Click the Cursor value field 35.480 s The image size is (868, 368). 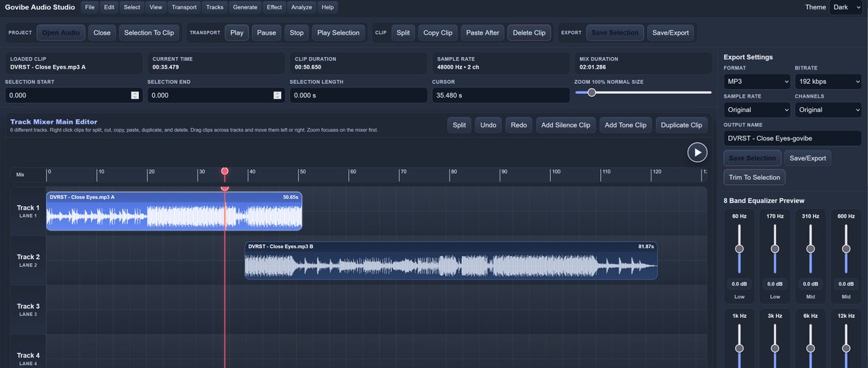500,95
